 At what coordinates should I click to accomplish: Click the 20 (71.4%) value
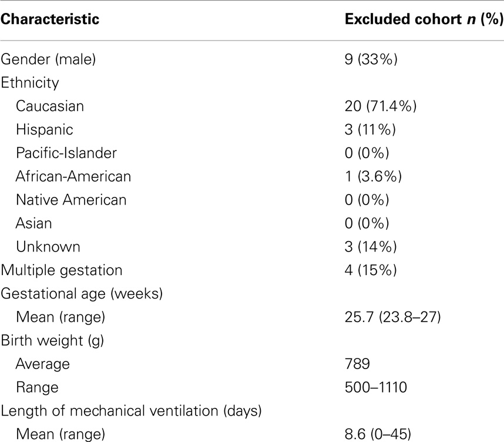pyautogui.click(x=381, y=106)
